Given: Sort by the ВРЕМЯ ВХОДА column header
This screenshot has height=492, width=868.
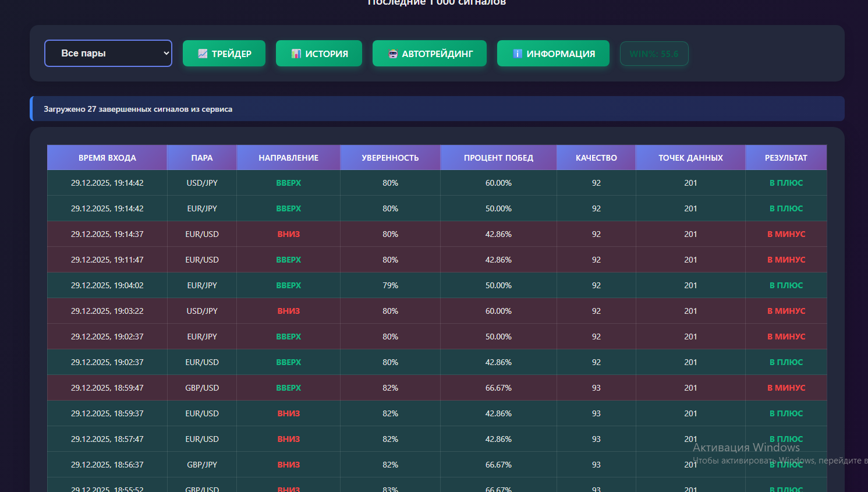Looking at the screenshot, I should coord(107,158).
